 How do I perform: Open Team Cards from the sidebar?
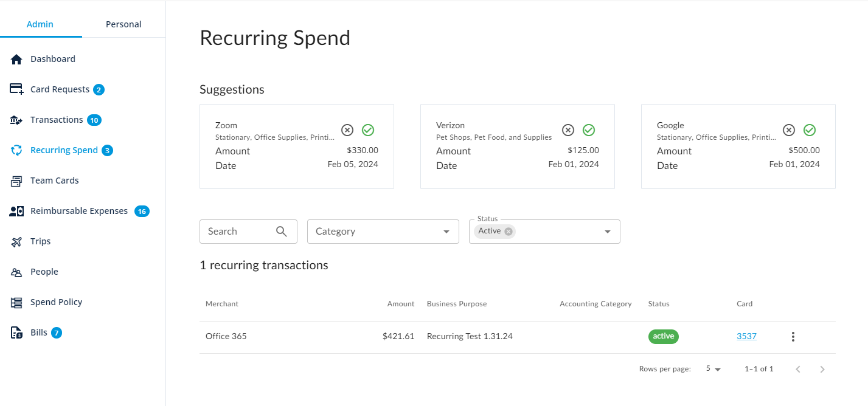tap(54, 180)
